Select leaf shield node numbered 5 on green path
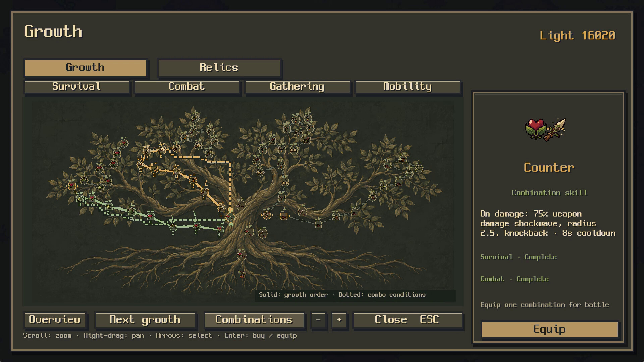644x362 pixels. 131,211
